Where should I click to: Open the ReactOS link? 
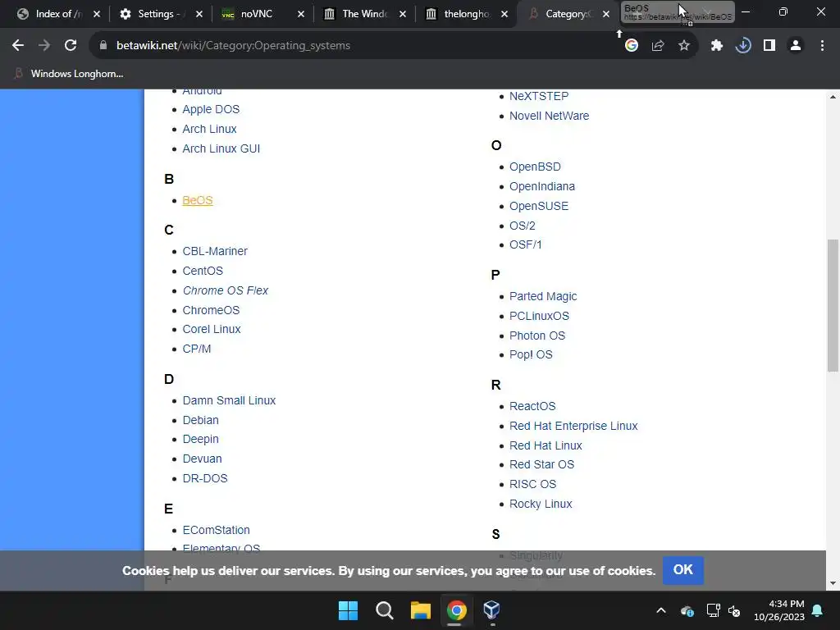[532, 406]
